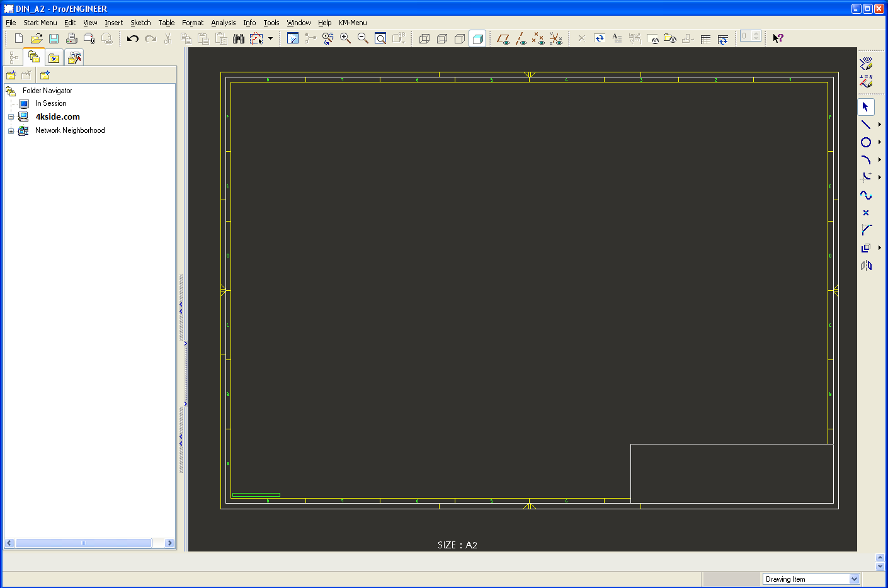
Task: Select the Folder Navigator root item
Action: [47, 91]
